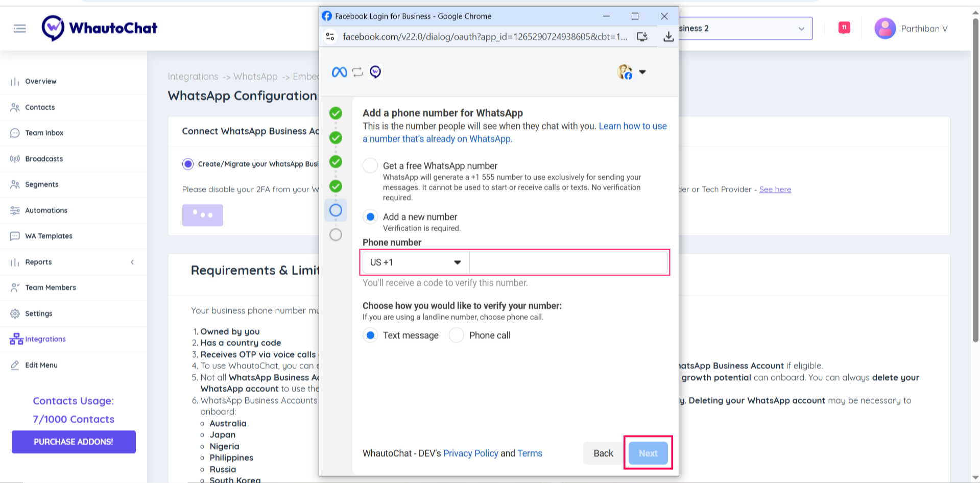The height and width of the screenshot is (483, 980).
Task: Open Contacts in the sidebar
Action: coord(40,107)
